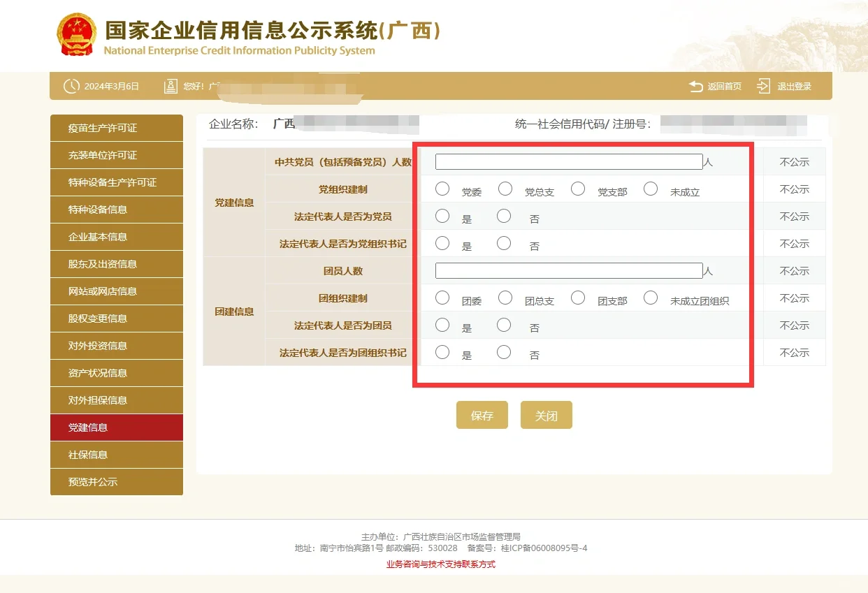868x593 pixels.
Task: Click the 中共党员人数 input field
Action: point(569,161)
